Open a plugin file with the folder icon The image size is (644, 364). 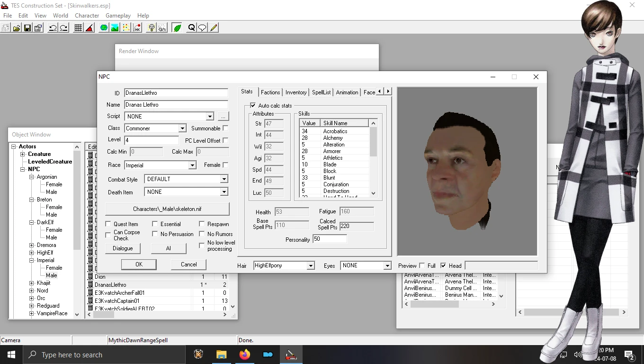(x=17, y=28)
